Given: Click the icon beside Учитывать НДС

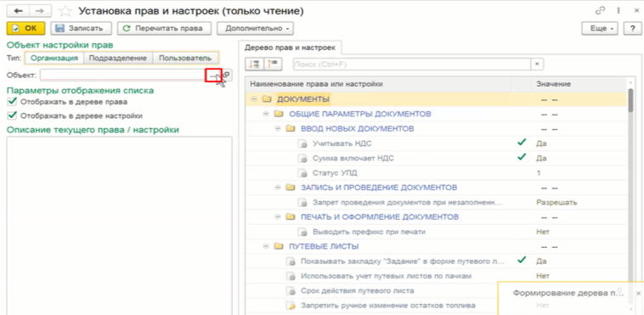Looking at the screenshot, I should [302, 143].
